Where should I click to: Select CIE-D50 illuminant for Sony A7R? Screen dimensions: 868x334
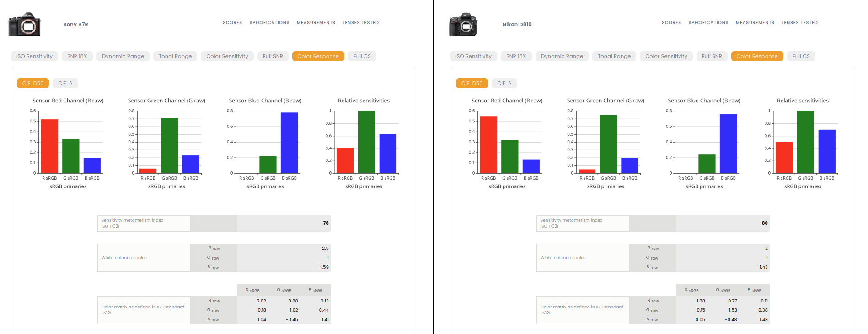click(x=32, y=83)
